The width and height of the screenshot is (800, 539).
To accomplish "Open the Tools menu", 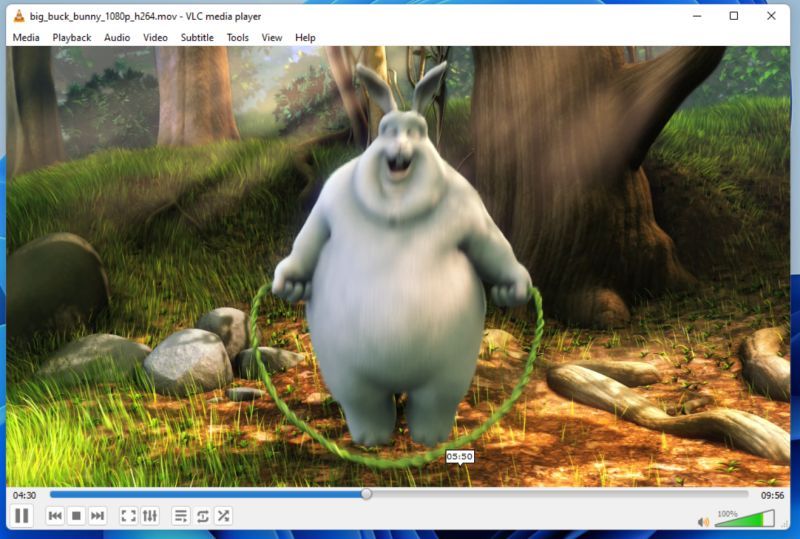I will [x=237, y=37].
